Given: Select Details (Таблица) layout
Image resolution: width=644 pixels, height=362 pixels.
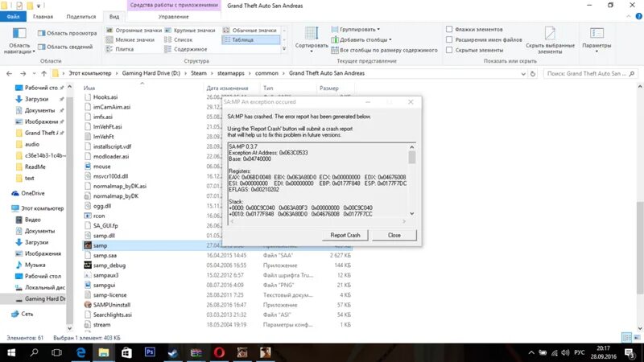Looking at the screenshot, I should 250,39.
